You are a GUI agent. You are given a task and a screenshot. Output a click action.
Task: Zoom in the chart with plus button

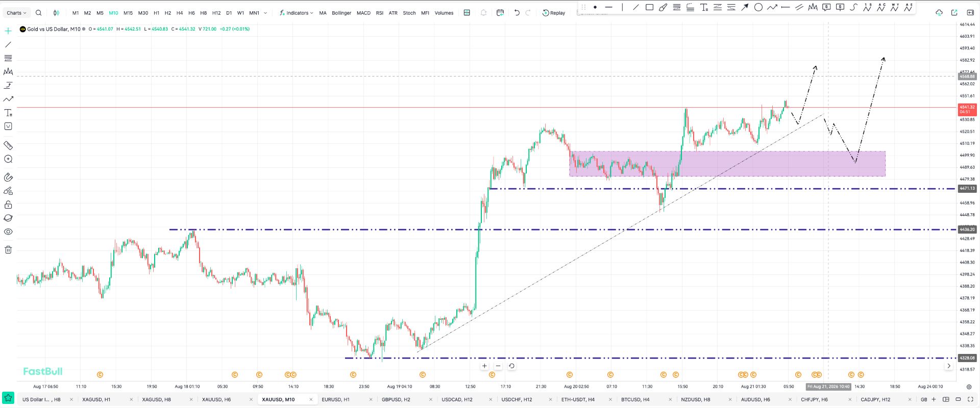[484, 366]
